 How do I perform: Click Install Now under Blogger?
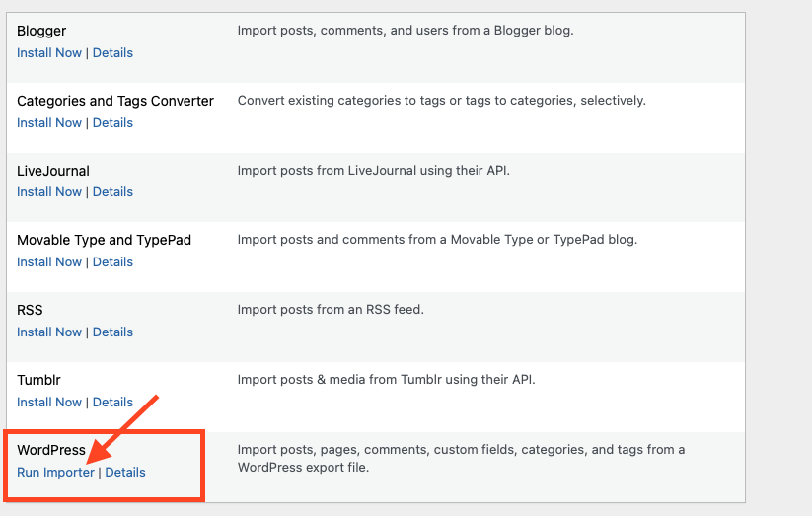pyautogui.click(x=49, y=53)
